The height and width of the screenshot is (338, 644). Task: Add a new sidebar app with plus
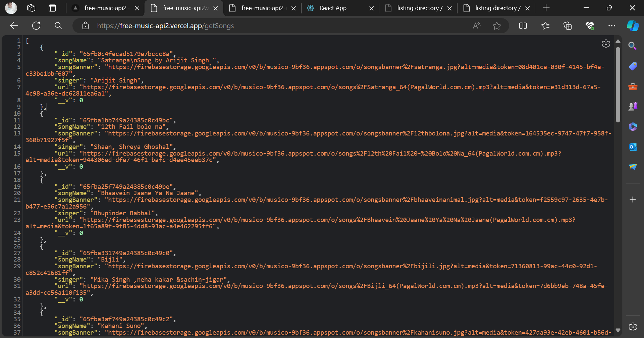[x=633, y=200]
